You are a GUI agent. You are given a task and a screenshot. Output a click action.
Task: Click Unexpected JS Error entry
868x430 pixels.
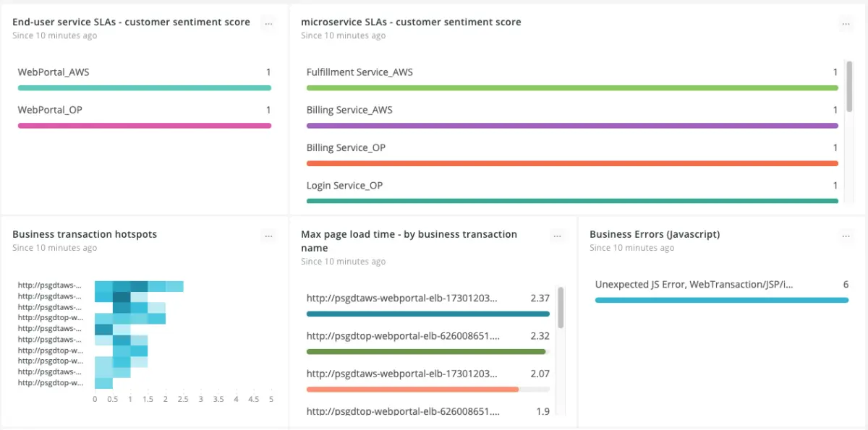click(x=722, y=291)
